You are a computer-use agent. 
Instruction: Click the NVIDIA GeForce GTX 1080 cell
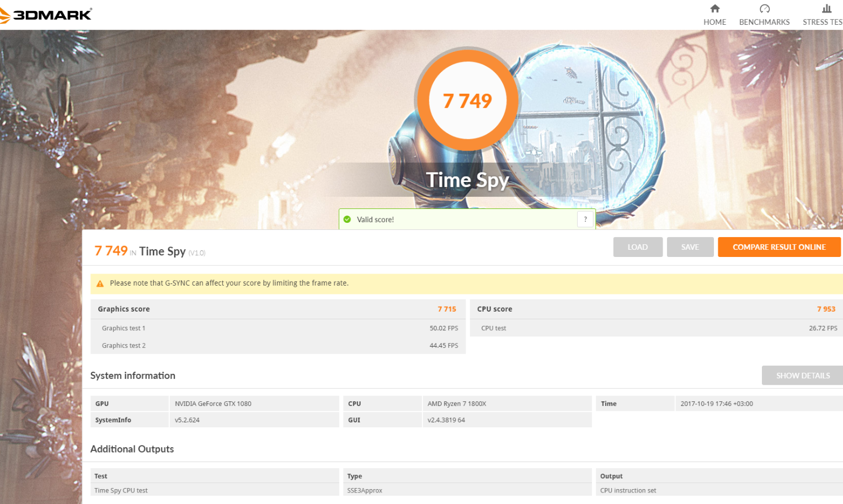click(x=254, y=404)
